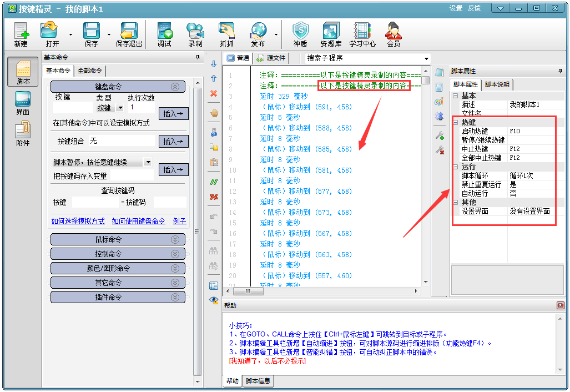Click the copy icon in editor toolbar
Image resolution: width=570 pixels, height=392 pixels.
[214, 147]
